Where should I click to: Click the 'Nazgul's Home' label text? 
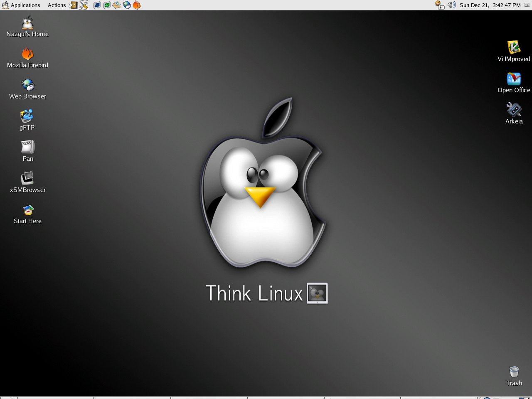pos(27,34)
